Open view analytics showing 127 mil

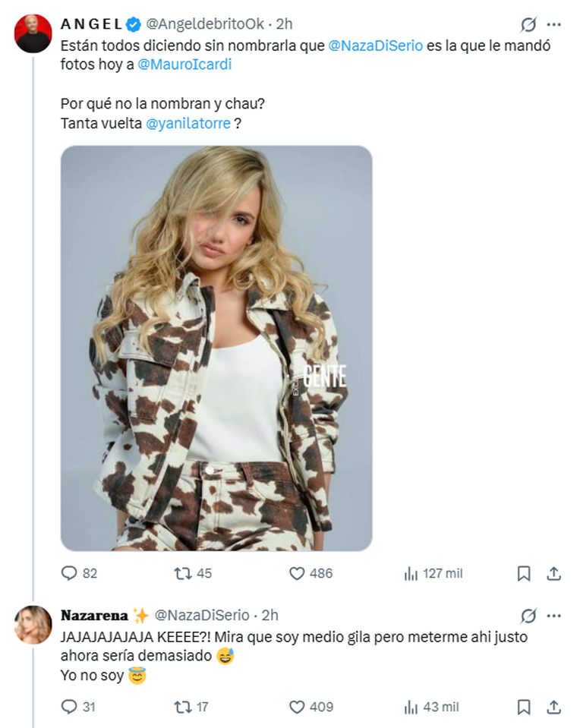tap(414, 575)
